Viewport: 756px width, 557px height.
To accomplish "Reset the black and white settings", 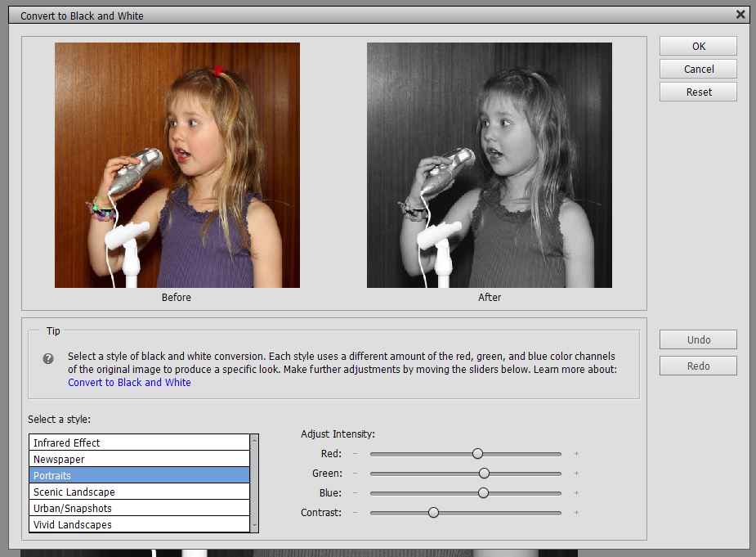I will 698,92.
